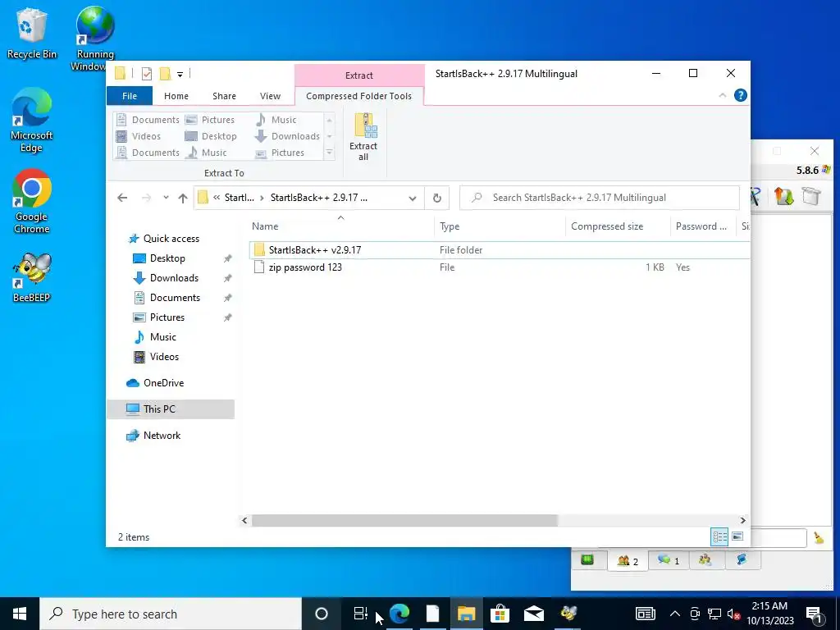Click the pink Extract contextual tab header
Screen dimensions: 840x630
359,75
